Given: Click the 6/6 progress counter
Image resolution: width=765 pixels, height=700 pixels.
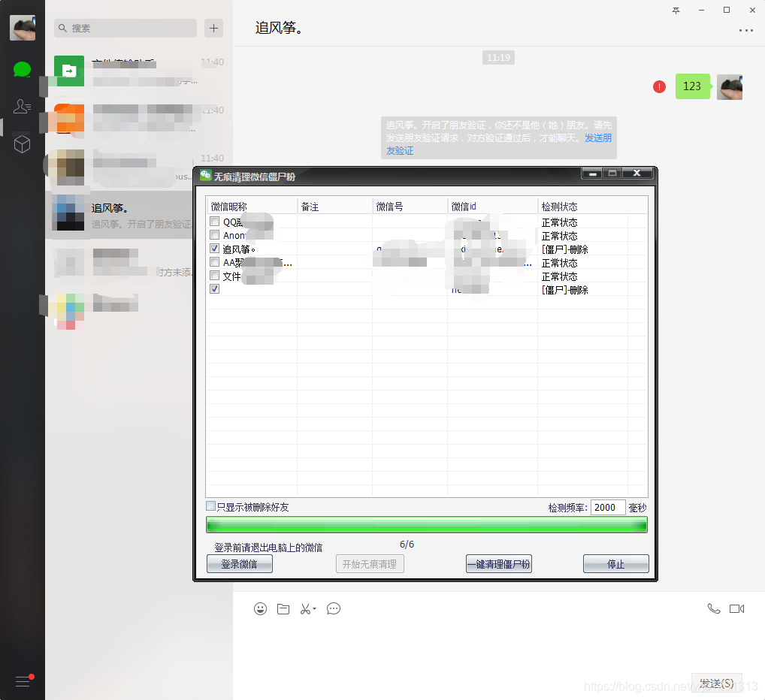Looking at the screenshot, I should 407,544.
